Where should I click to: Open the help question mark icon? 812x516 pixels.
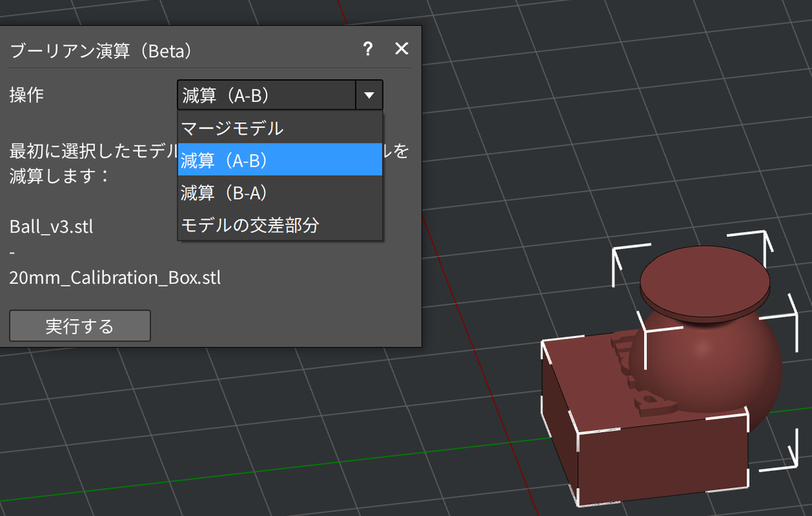367,49
